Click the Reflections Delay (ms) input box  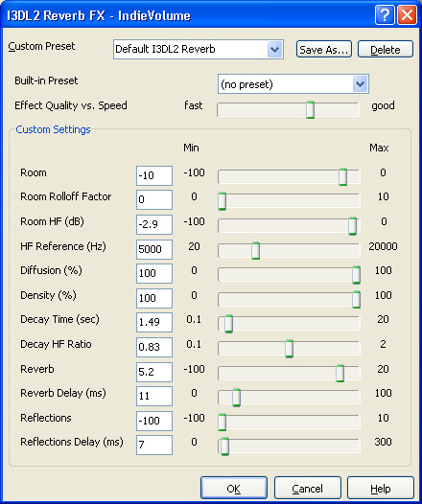click(x=154, y=445)
